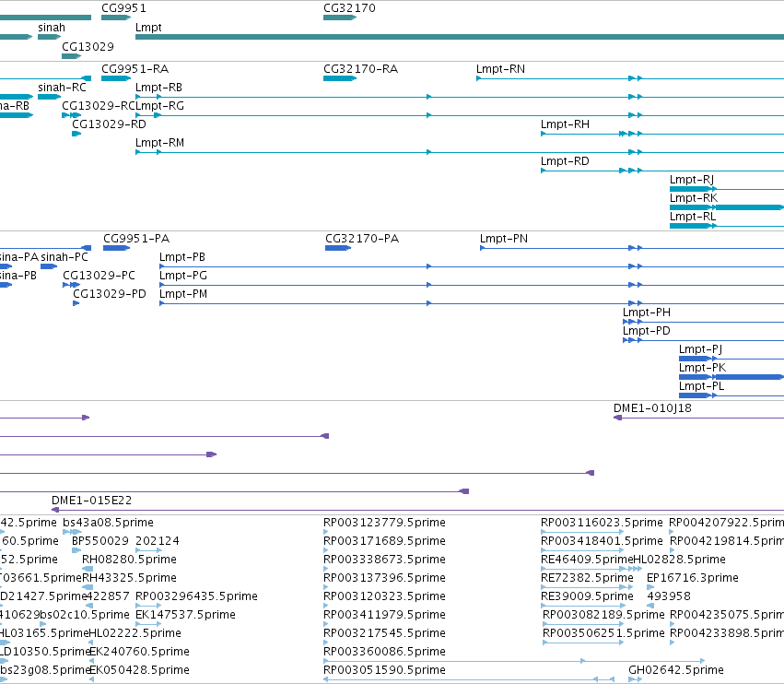This screenshot has height=684, width=784.
Task: Select EST EK240760.5prime
Action: coord(91,661)
